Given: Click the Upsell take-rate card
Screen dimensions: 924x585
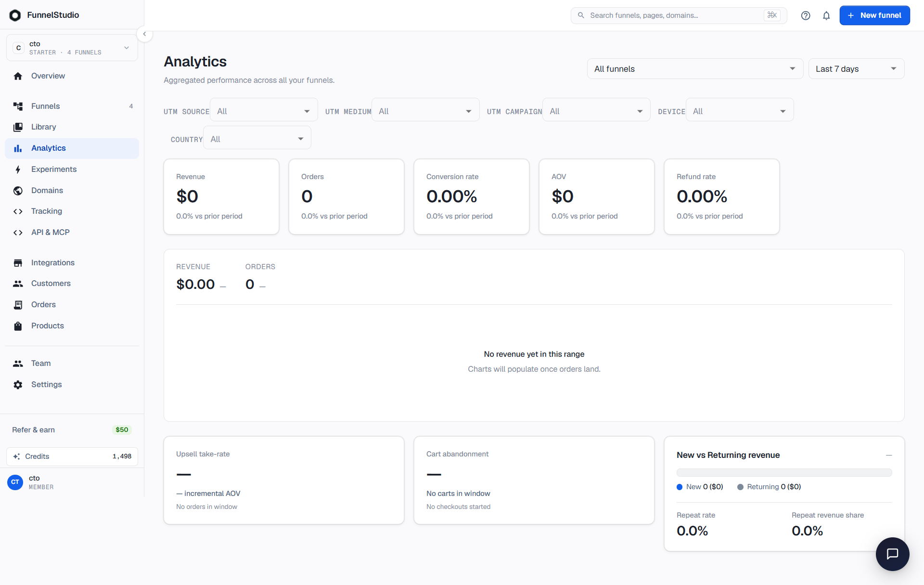Looking at the screenshot, I should (x=284, y=481).
